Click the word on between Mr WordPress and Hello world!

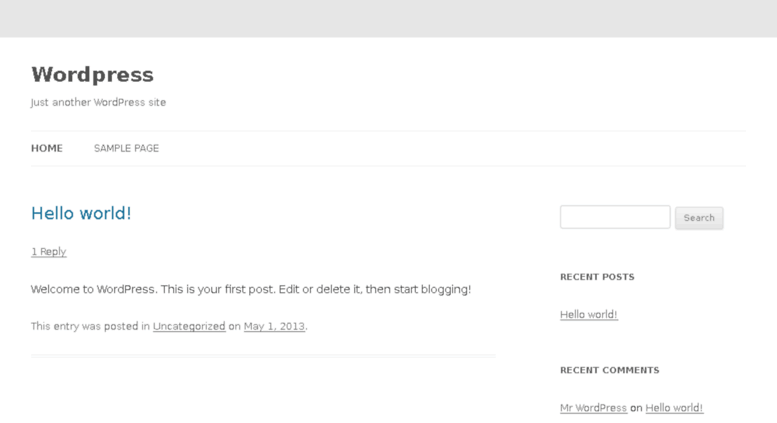(x=636, y=408)
